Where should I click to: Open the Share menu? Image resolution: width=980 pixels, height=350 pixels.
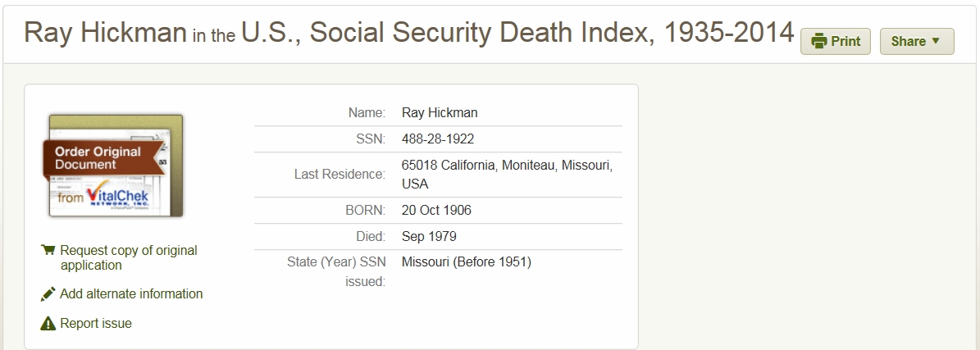click(x=916, y=42)
